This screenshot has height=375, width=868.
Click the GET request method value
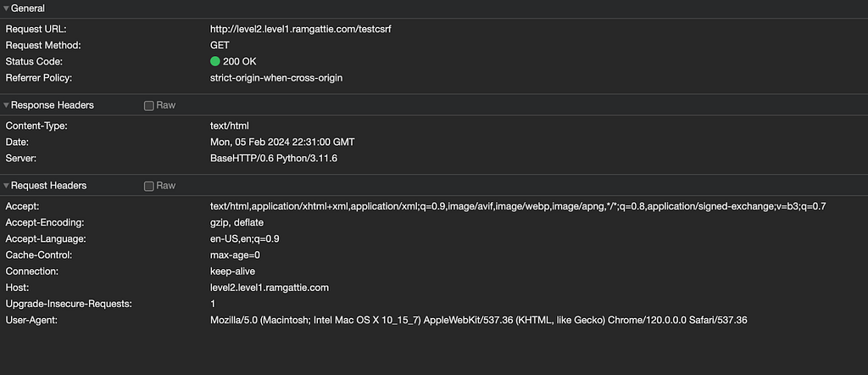click(x=220, y=45)
